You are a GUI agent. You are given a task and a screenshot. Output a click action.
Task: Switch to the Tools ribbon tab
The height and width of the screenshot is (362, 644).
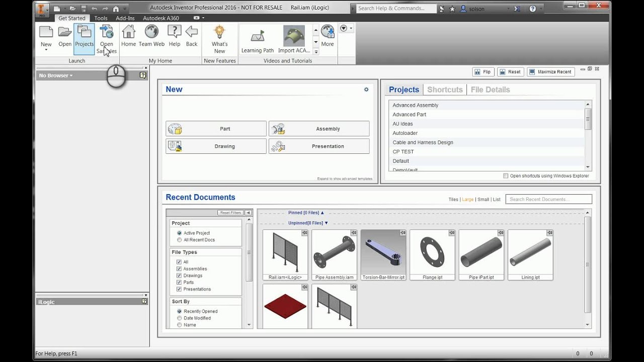(101, 18)
